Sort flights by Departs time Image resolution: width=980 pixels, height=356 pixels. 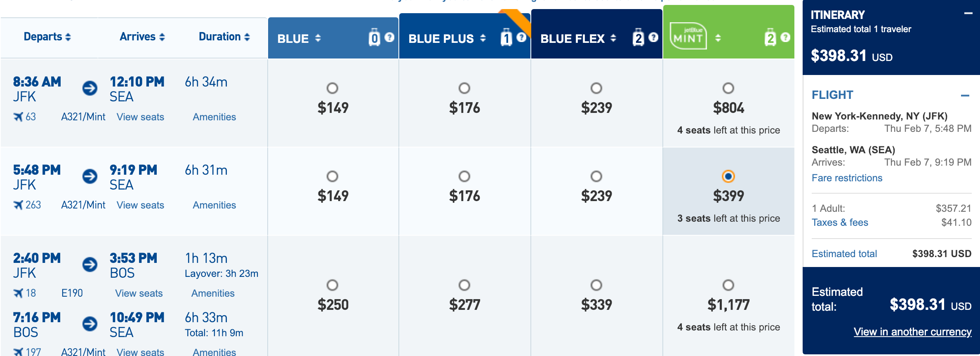47,37
